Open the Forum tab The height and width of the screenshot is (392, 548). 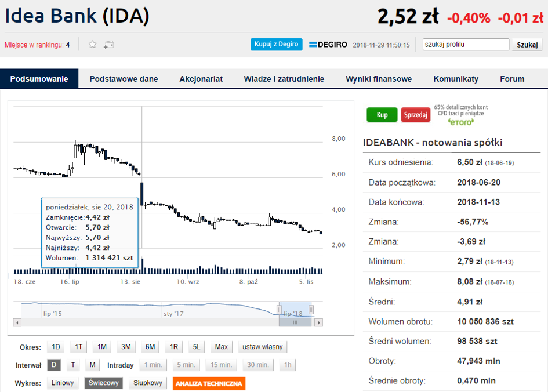(512, 79)
